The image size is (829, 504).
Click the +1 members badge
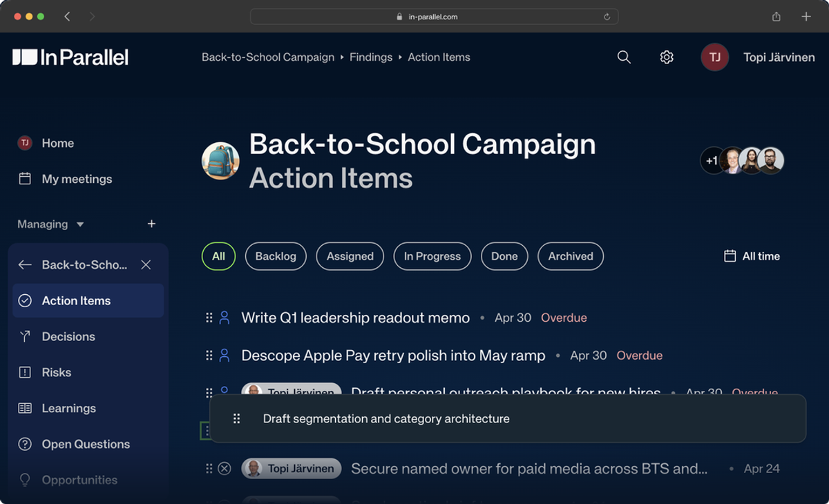pyautogui.click(x=712, y=161)
